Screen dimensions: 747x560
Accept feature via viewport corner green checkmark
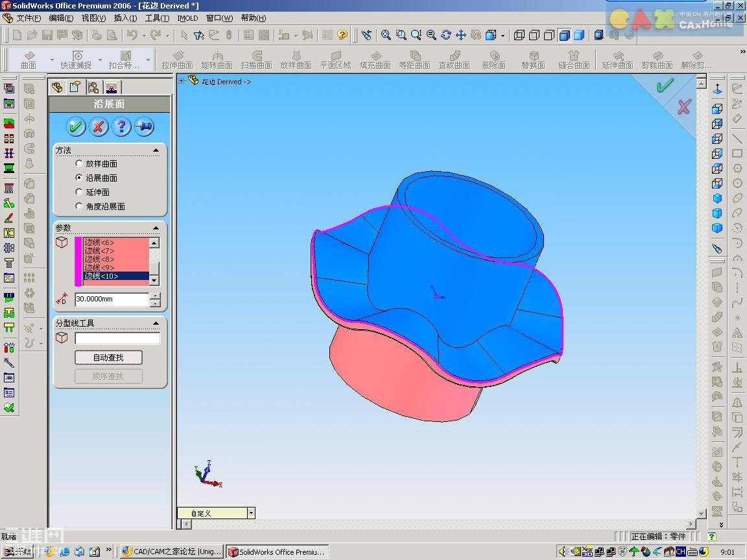pyautogui.click(x=664, y=86)
